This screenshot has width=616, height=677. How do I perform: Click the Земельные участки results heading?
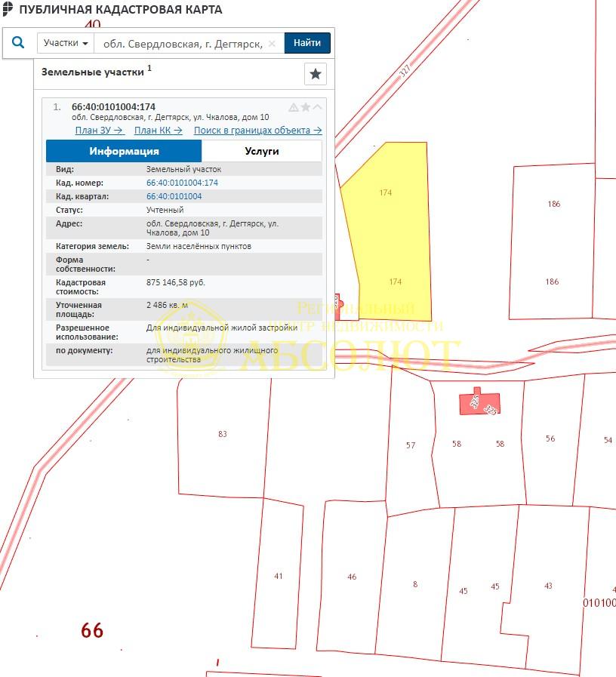[x=92, y=72]
